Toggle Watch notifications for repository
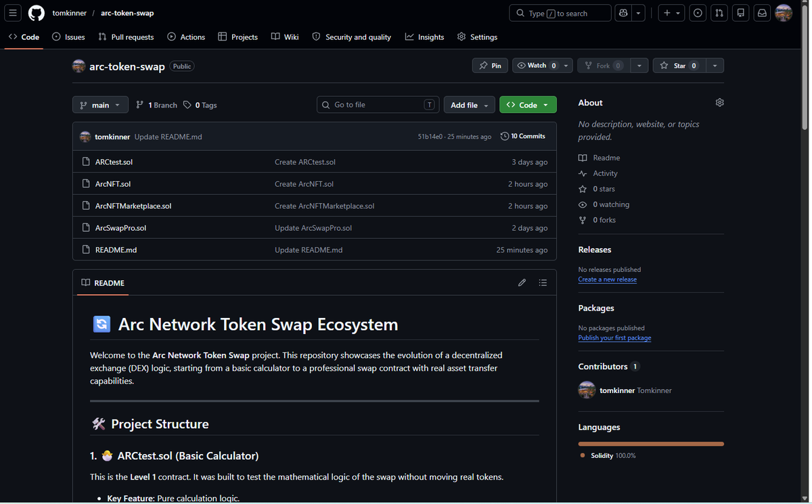The height and width of the screenshot is (504, 812). coord(543,66)
